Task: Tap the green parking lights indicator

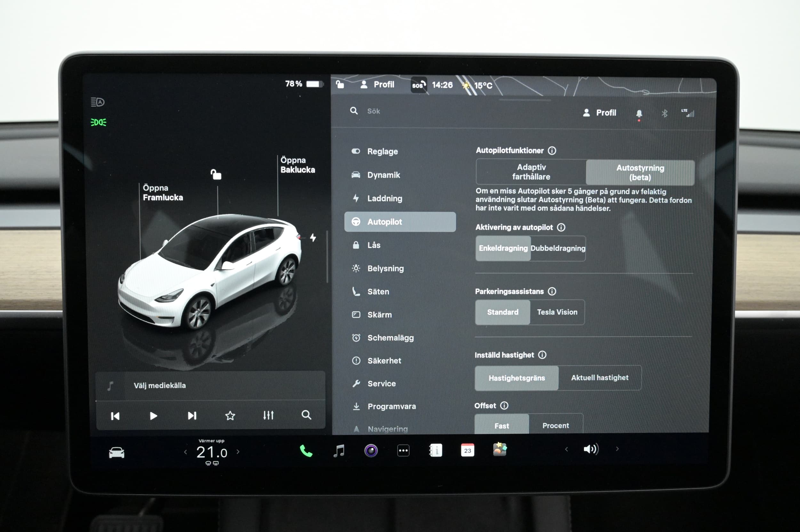Action: click(99, 122)
